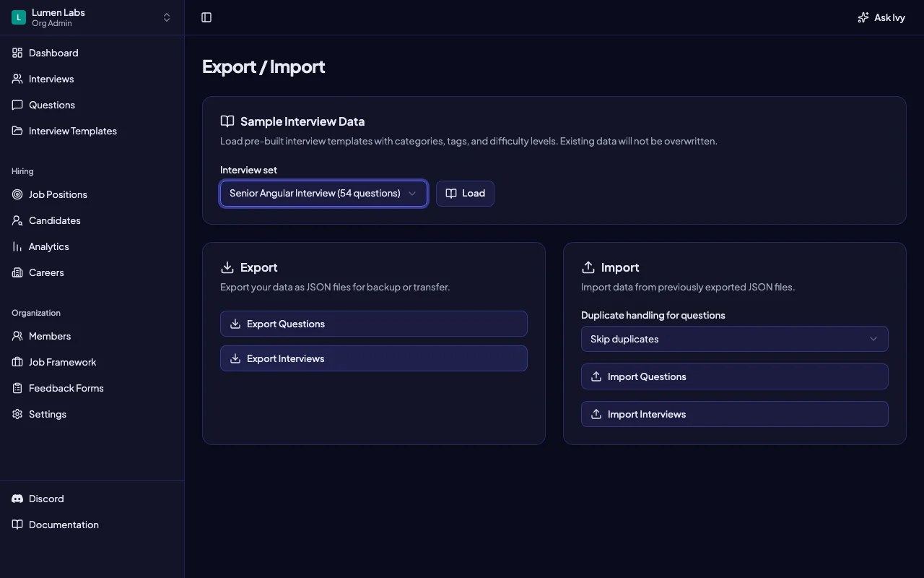
Task: Open the Dashboard grid icon
Action: (17, 53)
